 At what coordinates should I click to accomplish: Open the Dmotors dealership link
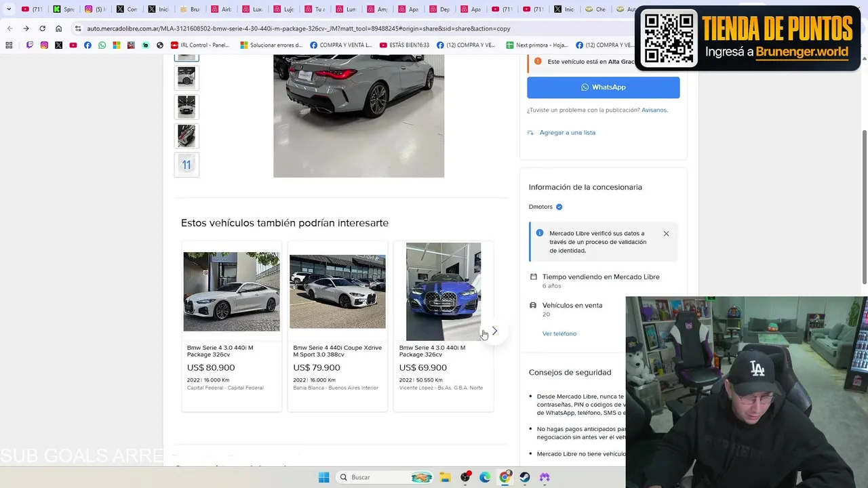coord(540,207)
